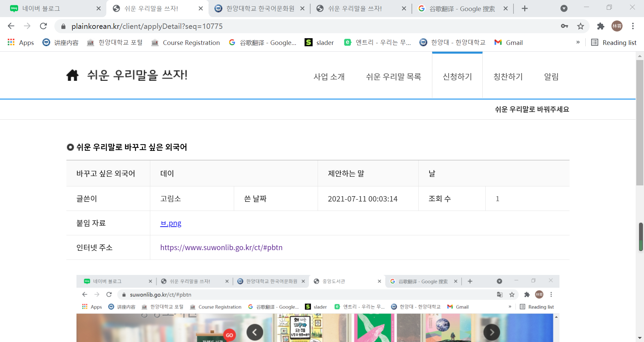Open the tab search dropdown arrow
Viewport: 644px width, 342px height.
coord(564,9)
